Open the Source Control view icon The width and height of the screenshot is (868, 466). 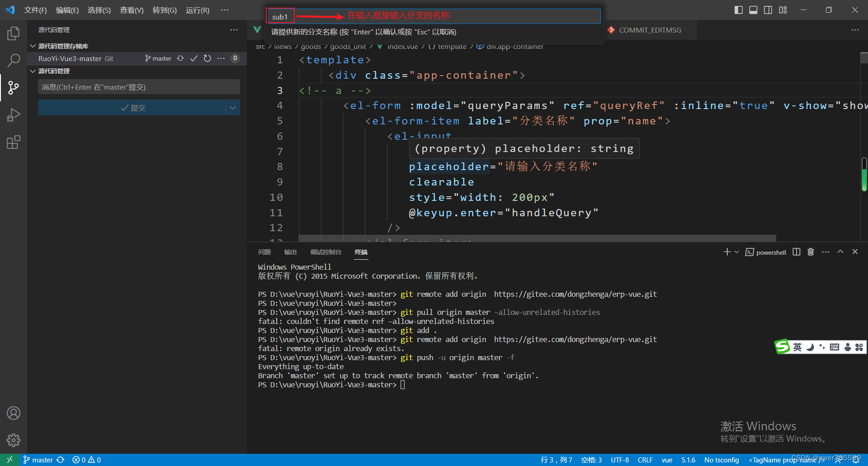pos(14,88)
